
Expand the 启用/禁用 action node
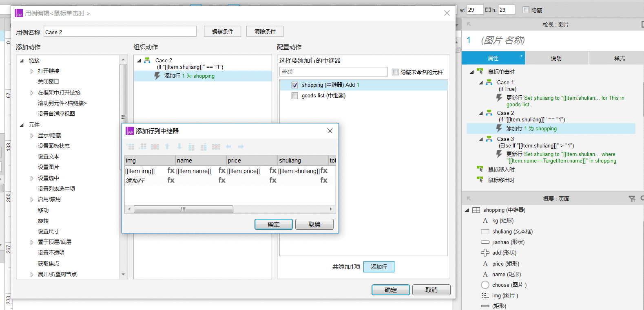point(32,200)
